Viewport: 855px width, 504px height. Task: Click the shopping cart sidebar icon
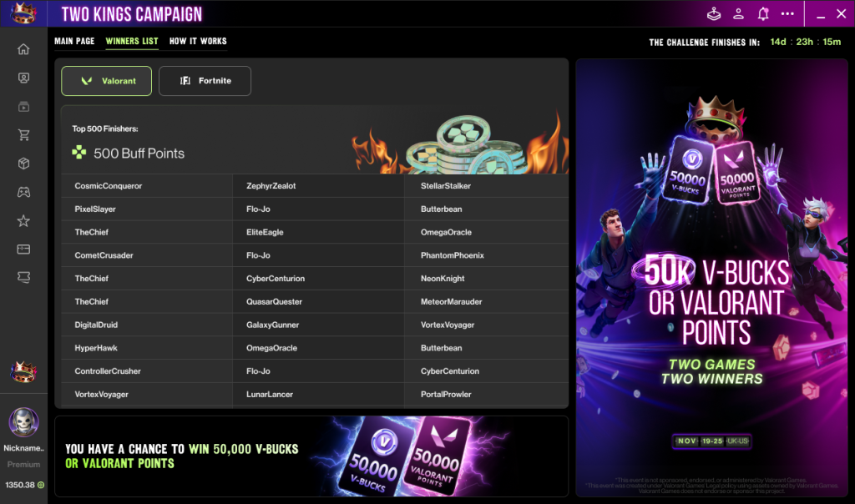tap(23, 135)
